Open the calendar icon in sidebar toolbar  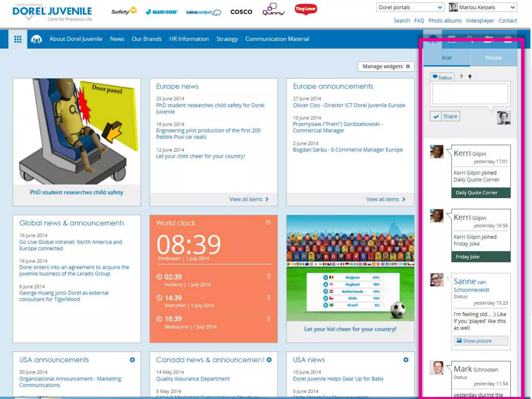pyautogui.click(x=451, y=39)
